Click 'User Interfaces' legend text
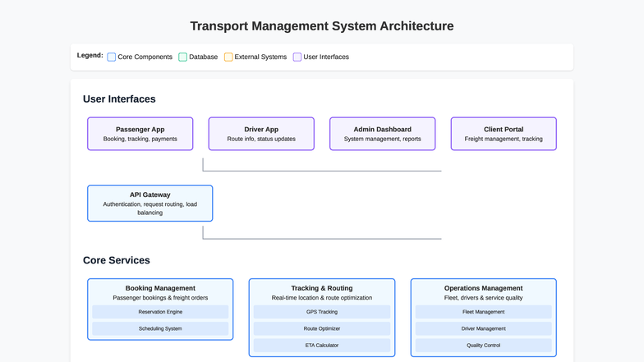 [x=326, y=57]
